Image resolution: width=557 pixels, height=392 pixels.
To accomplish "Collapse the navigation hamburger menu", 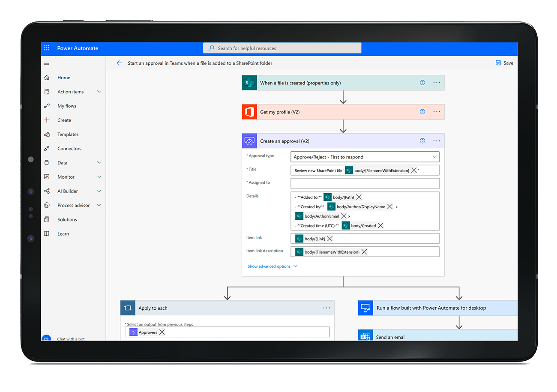I will point(47,63).
